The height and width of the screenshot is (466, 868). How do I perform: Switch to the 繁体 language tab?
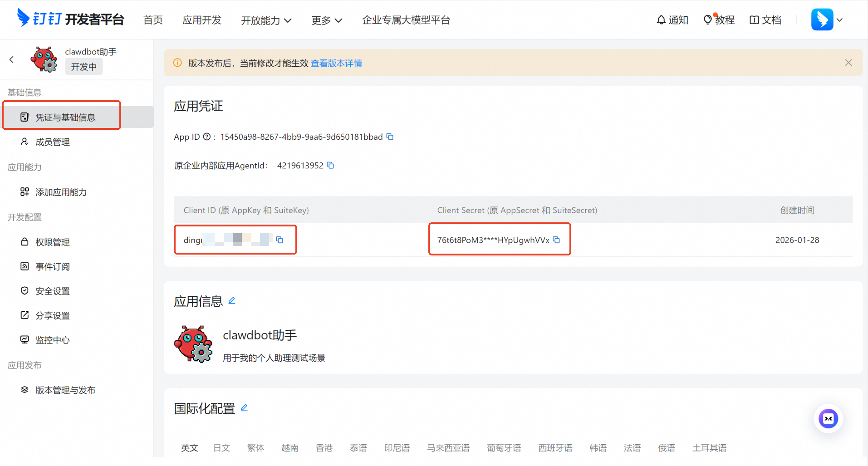(x=256, y=448)
